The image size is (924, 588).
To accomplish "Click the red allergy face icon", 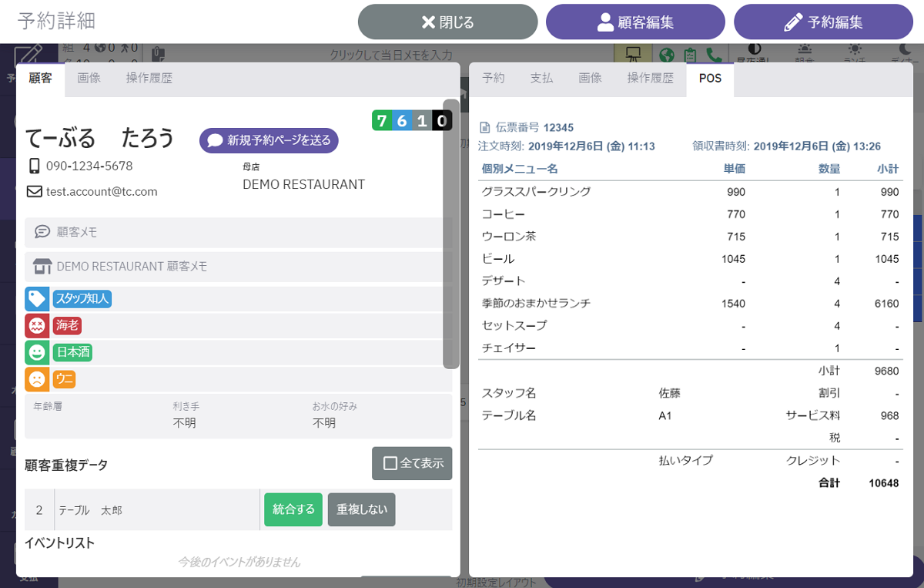I will 36,326.
